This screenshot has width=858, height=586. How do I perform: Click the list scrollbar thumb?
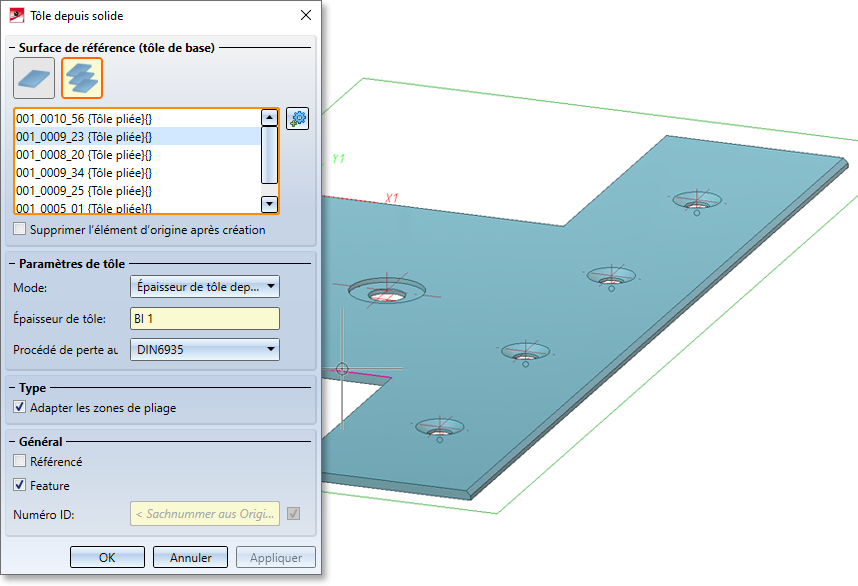click(x=269, y=155)
